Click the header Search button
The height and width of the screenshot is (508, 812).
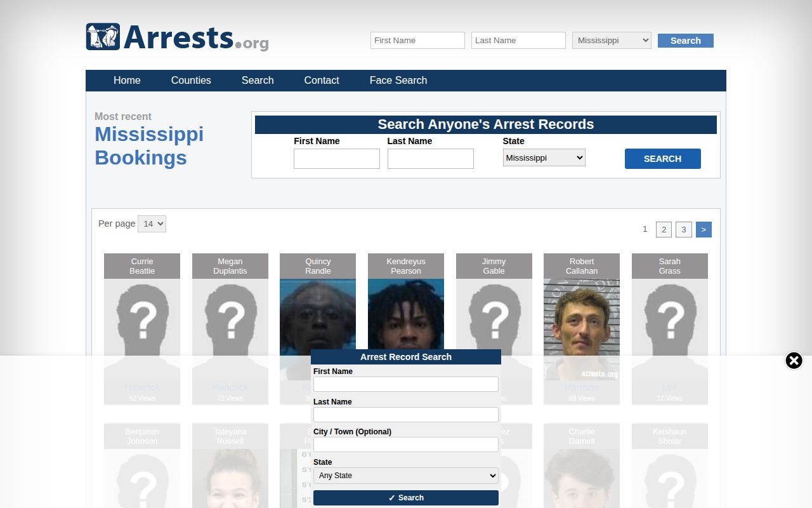tap(686, 41)
